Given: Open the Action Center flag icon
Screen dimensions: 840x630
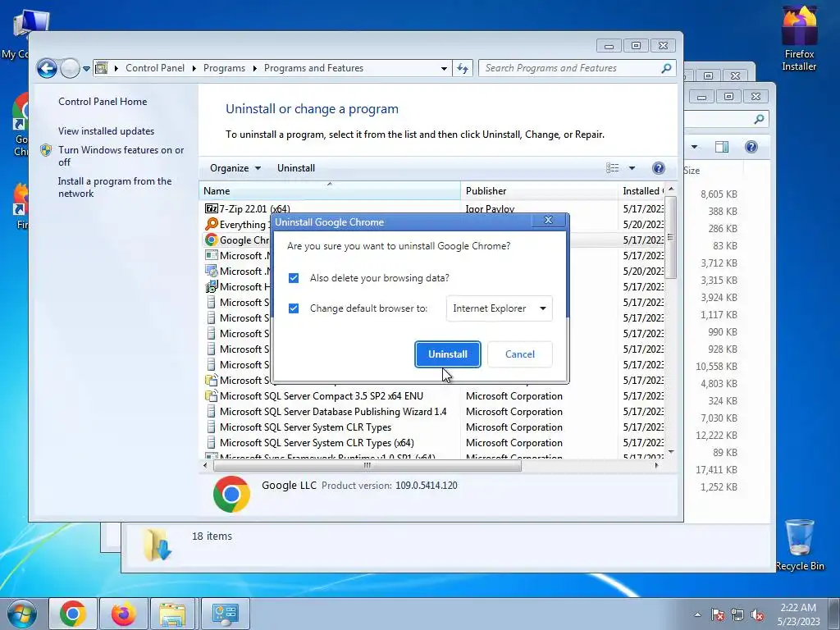Looking at the screenshot, I should 717,614.
